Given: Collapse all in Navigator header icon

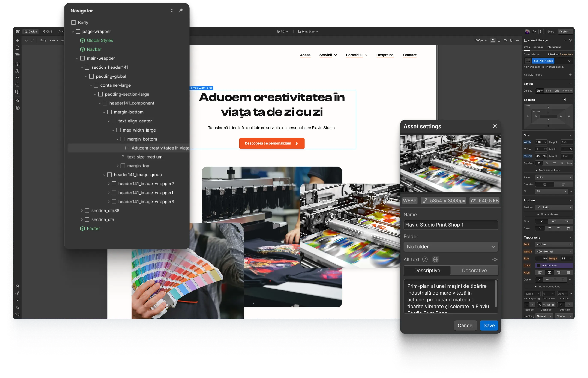Looking at the screenshot, I should coord(172,11).
